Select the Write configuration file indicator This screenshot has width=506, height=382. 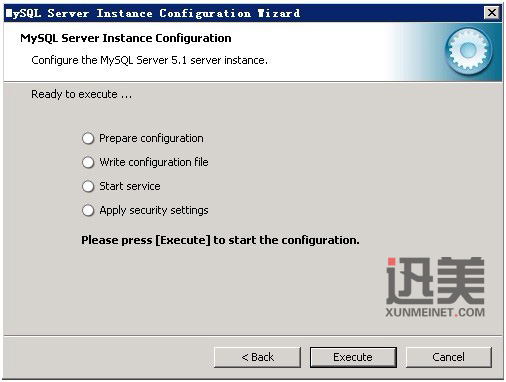coord(88,162)
